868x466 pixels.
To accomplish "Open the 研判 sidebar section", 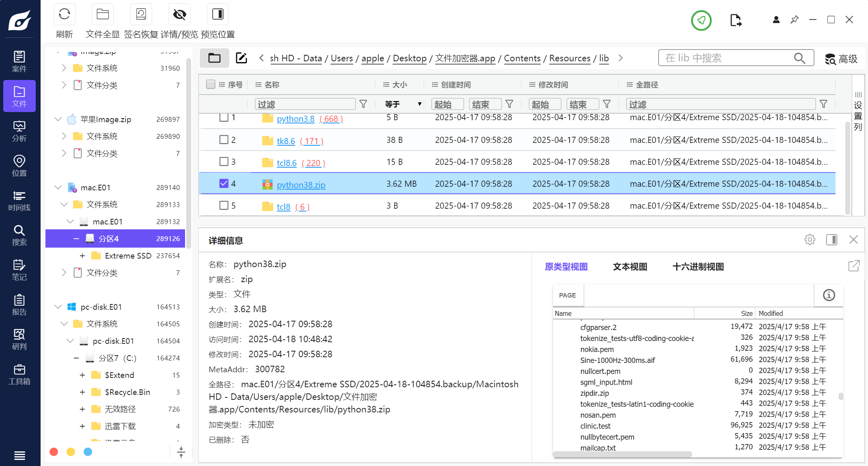I will [19, 339].
